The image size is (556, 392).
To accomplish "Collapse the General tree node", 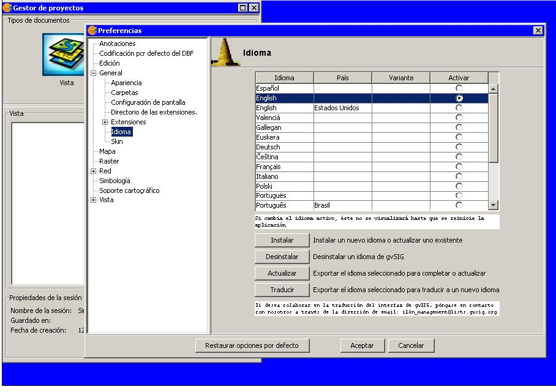I will click(x=94, y=73).
